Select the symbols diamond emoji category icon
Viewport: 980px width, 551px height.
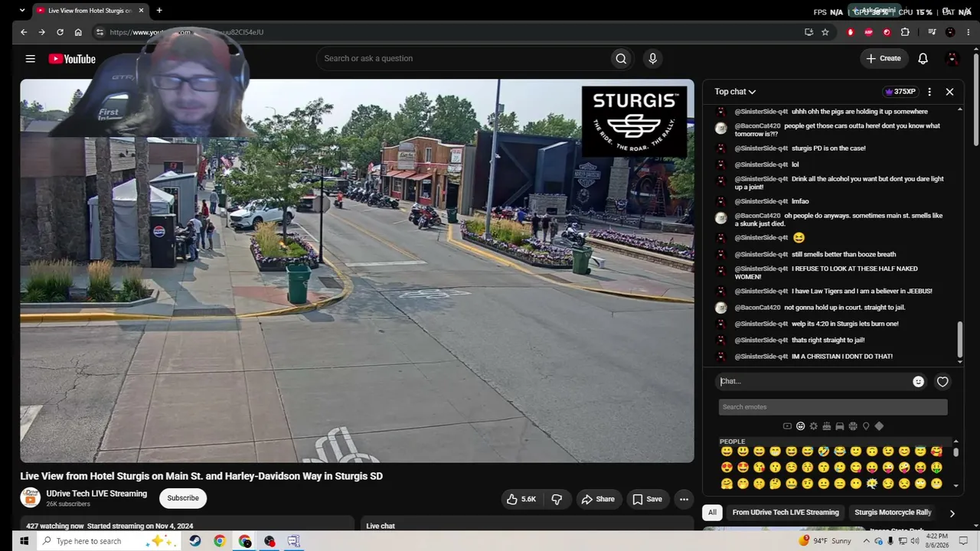pyautogui.click(x=879, y=426)
